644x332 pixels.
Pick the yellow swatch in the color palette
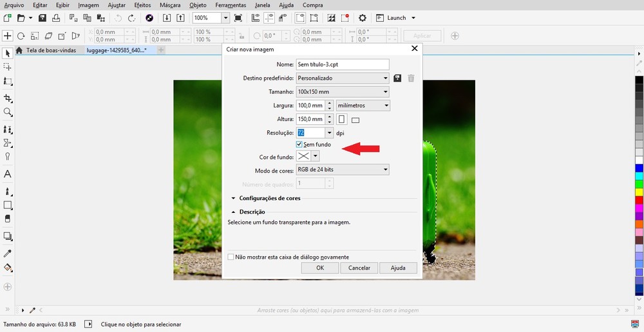pos(639,192)
